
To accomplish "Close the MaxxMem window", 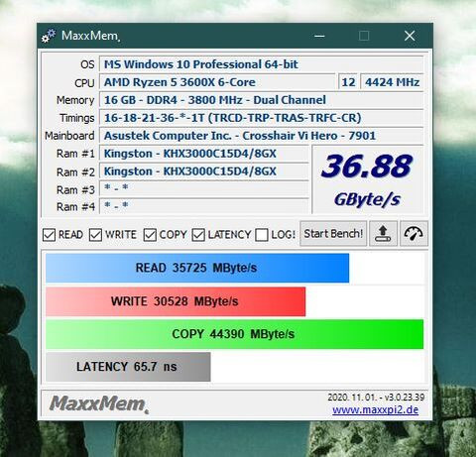I will 410,36.
